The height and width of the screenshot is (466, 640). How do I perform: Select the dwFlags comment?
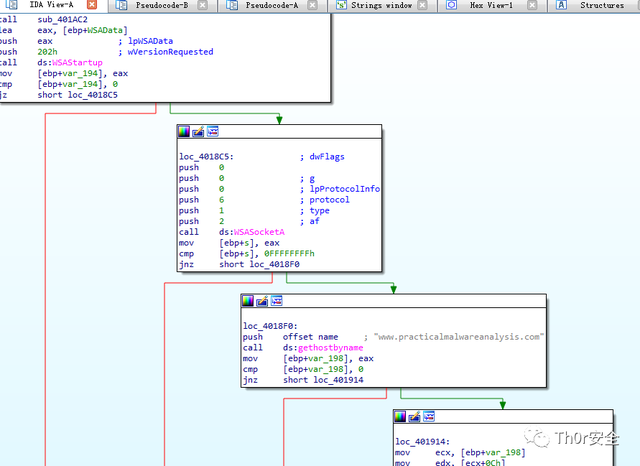(x=327, y=157)
